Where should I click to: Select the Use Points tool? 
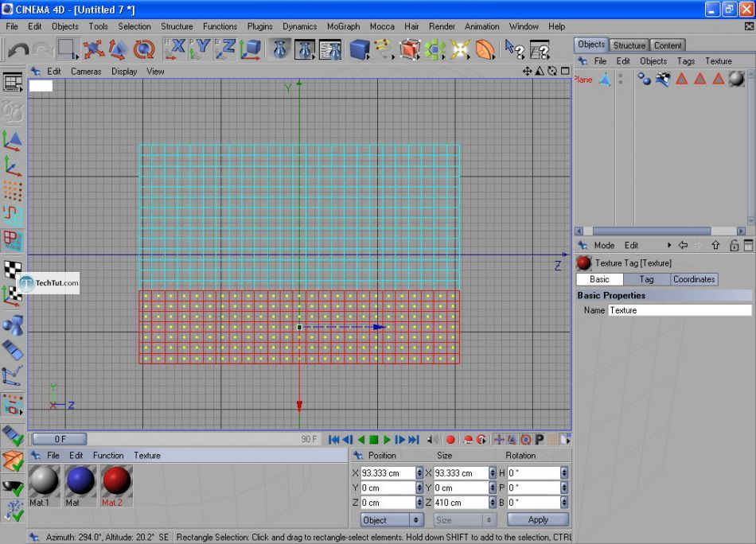coord(13,192)
